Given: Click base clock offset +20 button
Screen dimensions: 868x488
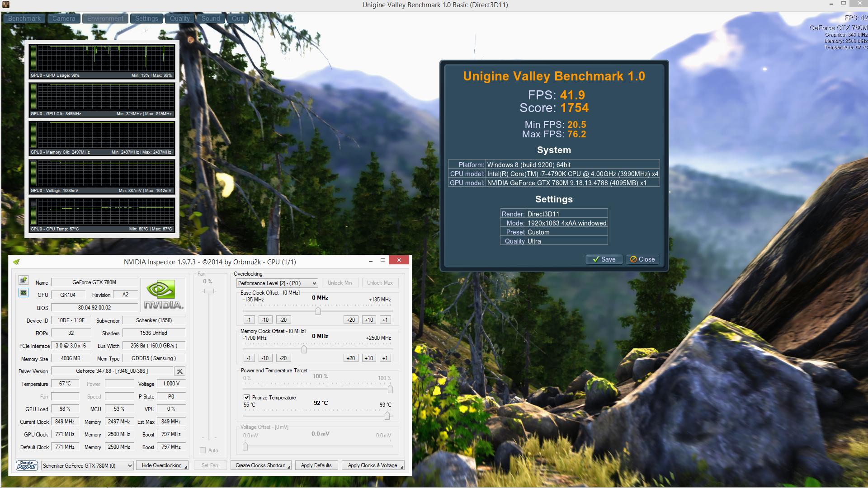Looking at the screenshot, I should 351,320.
